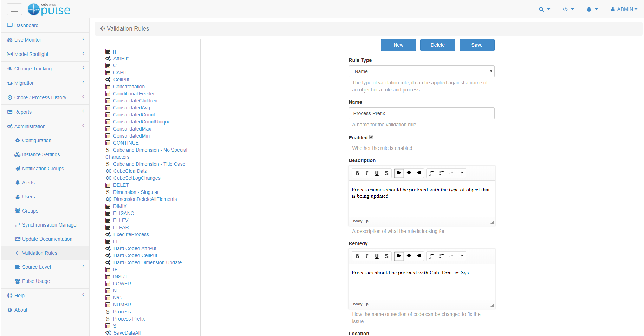Open the notifications bell menu
The height and width of the screenshot is (336, 644).
[x=592, y=9]
